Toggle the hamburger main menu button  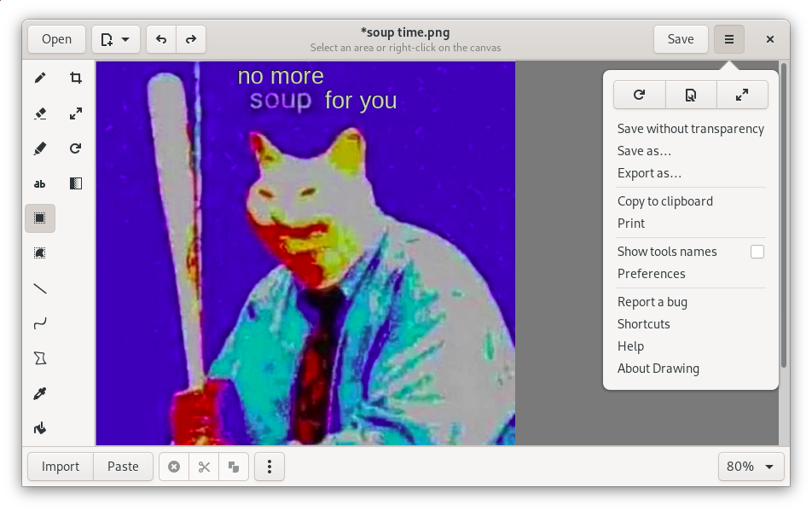[x=729, y=39]
